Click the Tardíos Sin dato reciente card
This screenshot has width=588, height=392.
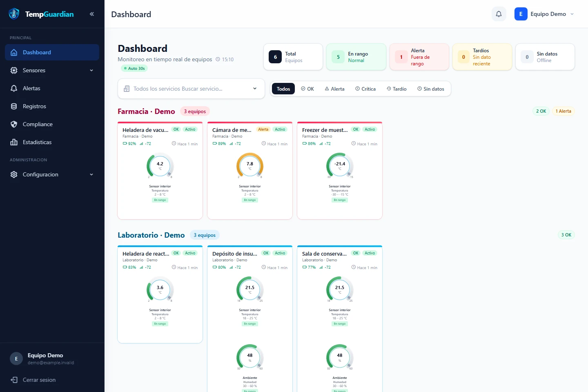point(482,57)
